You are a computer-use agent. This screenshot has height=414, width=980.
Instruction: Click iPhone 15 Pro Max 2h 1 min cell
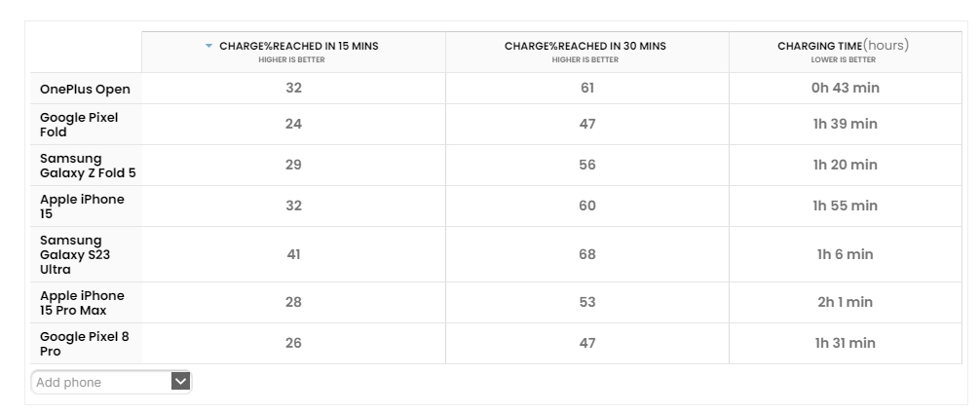point(846,302)
